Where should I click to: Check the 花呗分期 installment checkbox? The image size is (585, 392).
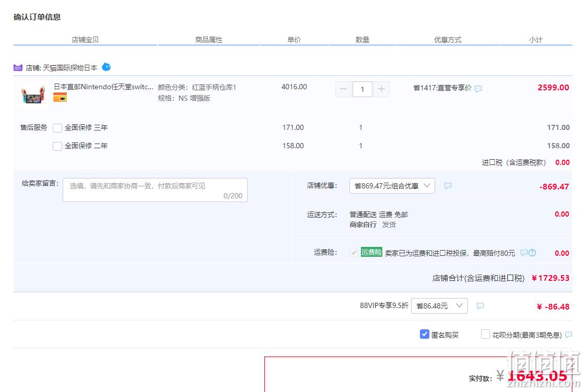[x=485, y=334]
